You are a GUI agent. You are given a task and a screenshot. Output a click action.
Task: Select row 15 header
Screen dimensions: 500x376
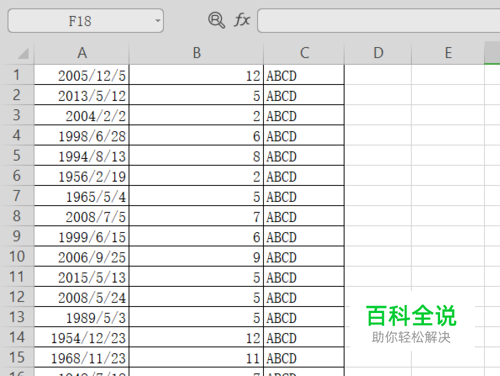tap(17, 357)
